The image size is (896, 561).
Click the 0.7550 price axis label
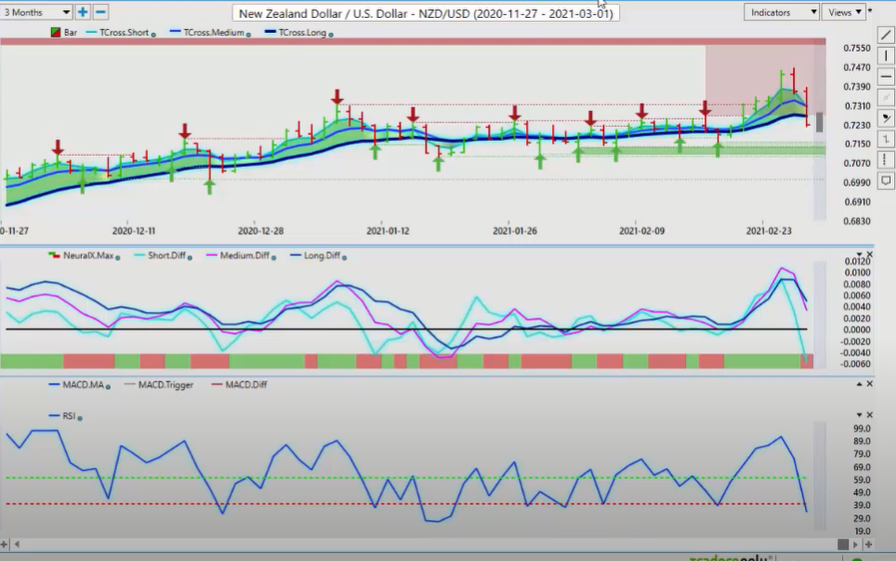point(857,49)
